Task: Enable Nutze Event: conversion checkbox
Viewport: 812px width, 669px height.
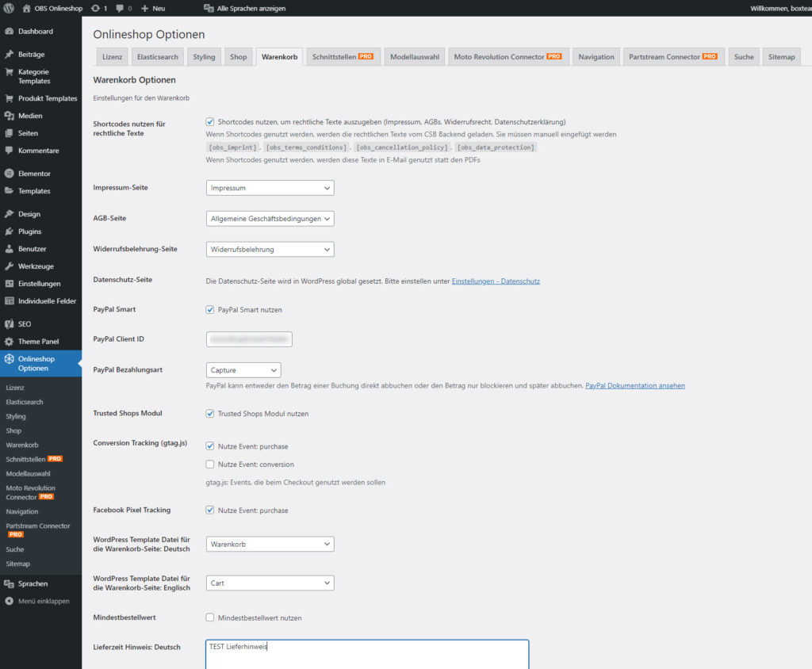Action: pyautogui.click(x=210, y=464)
